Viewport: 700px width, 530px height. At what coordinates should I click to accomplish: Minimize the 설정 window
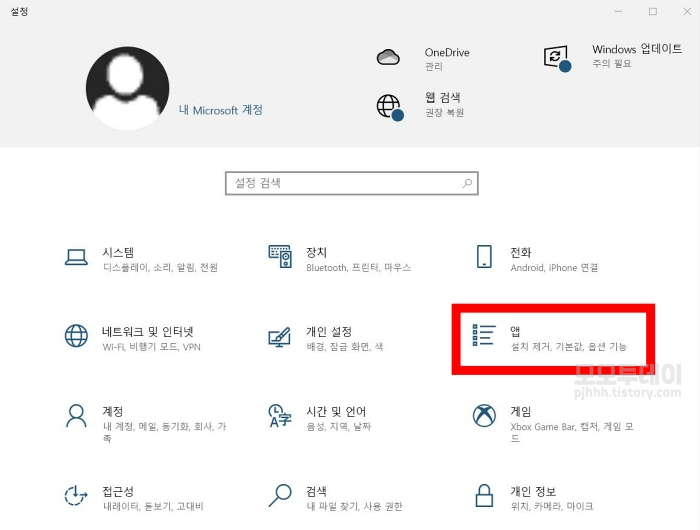(x=618, y=12)
